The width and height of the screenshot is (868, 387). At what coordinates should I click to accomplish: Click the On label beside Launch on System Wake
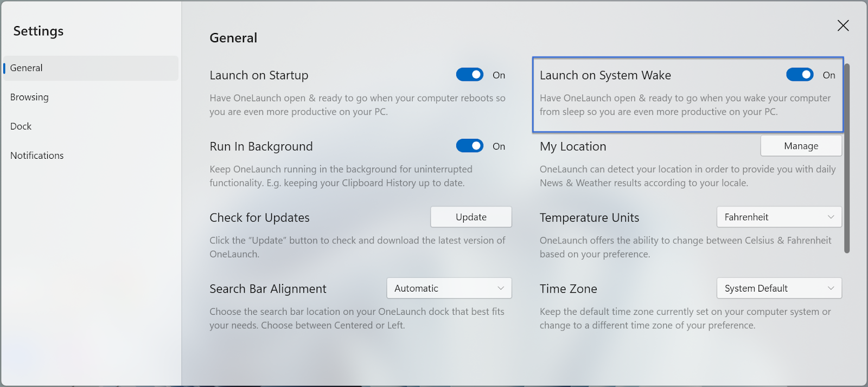(829, 75)
